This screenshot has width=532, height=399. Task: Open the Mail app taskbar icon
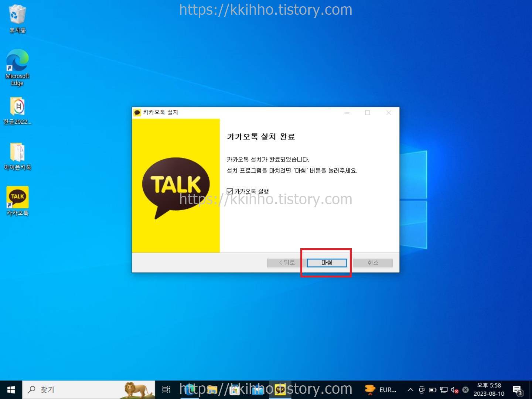coord(258,390)
